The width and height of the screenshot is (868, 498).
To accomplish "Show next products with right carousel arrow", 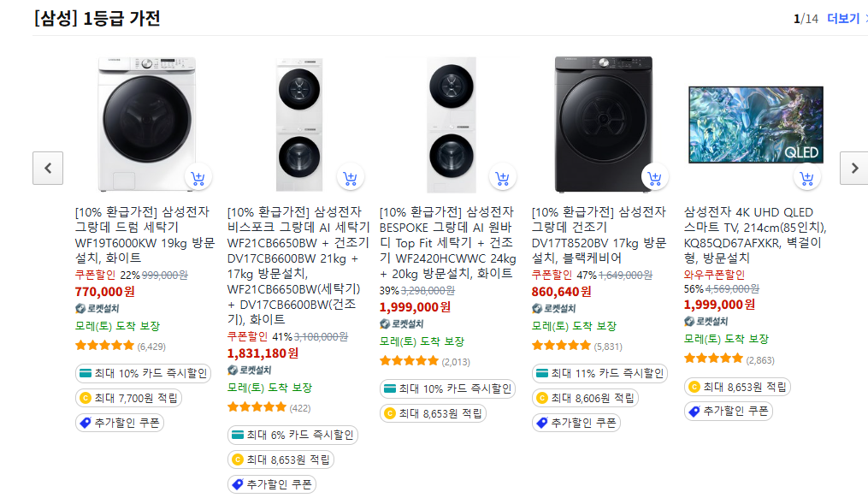I will [853, 168].
